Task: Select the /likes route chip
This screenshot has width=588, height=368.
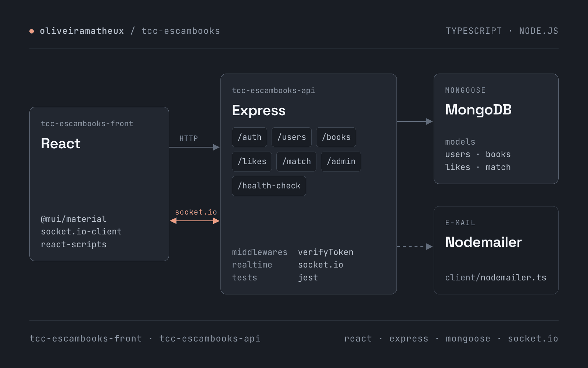Action: click(x=252, y=162)
